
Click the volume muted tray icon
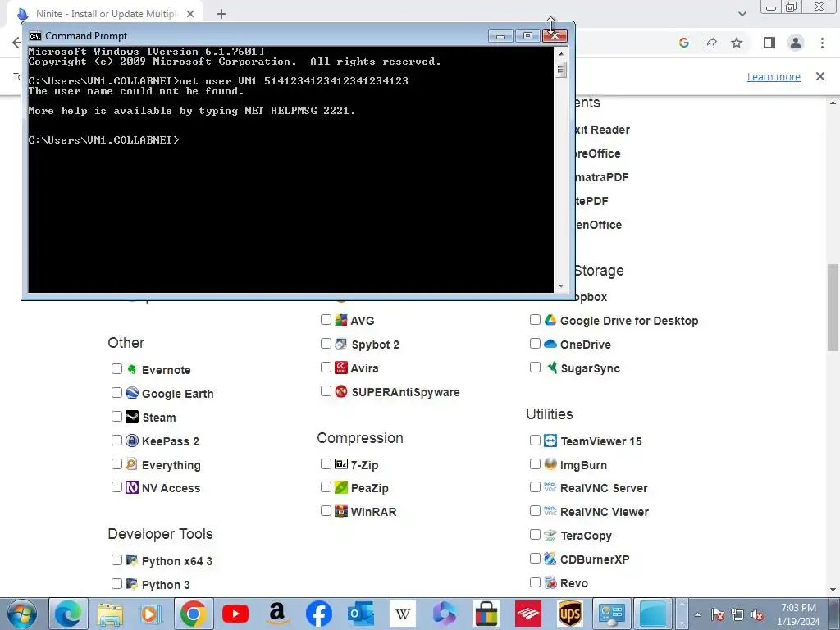(757, 615)
